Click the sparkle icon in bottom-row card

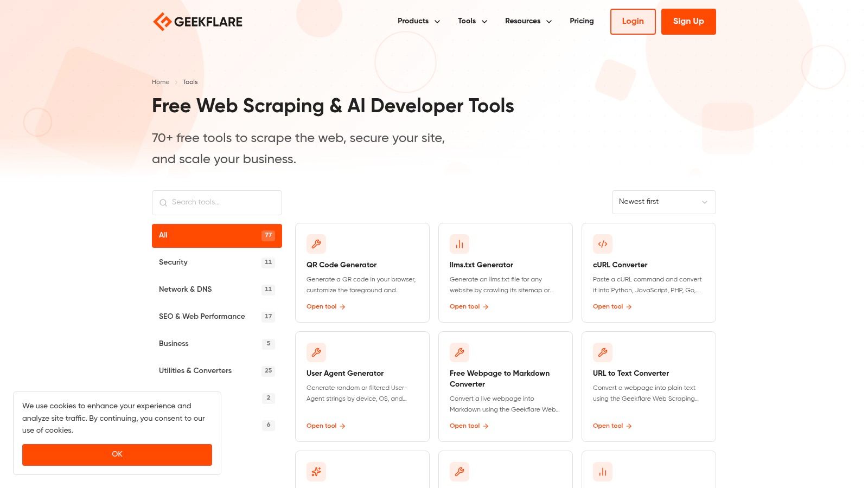316,472
